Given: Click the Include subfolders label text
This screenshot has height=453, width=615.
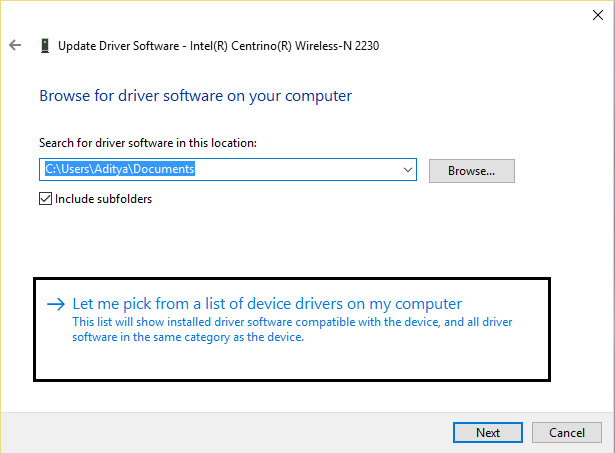Looking at the screenshot, I should 103,198.
